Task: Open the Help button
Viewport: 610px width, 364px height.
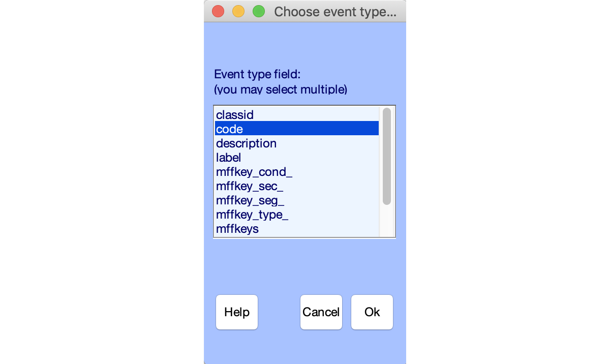Action: (x=237, y=312)
